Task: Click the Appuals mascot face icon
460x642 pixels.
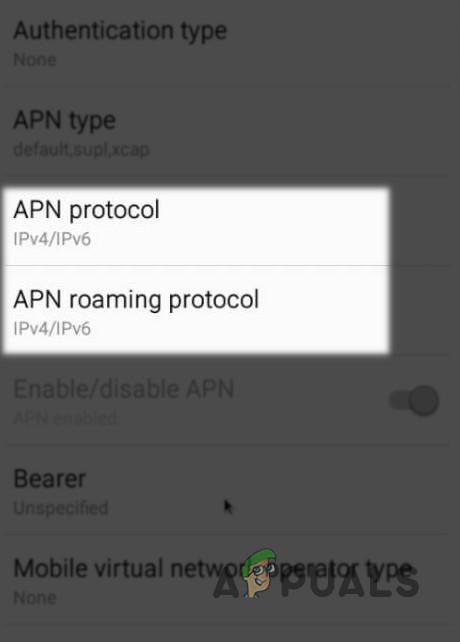Action: [x=259, y=573]
